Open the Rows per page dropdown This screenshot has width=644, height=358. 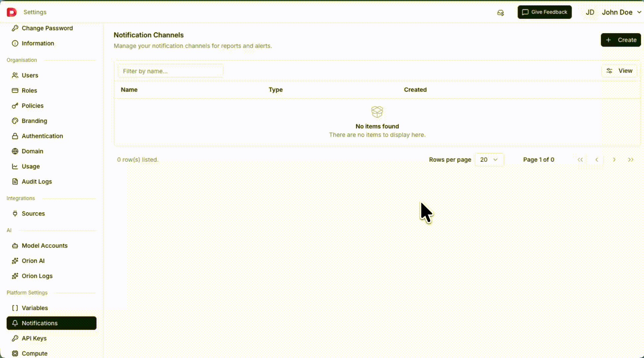pyautogui.click(x=489, y=160)
